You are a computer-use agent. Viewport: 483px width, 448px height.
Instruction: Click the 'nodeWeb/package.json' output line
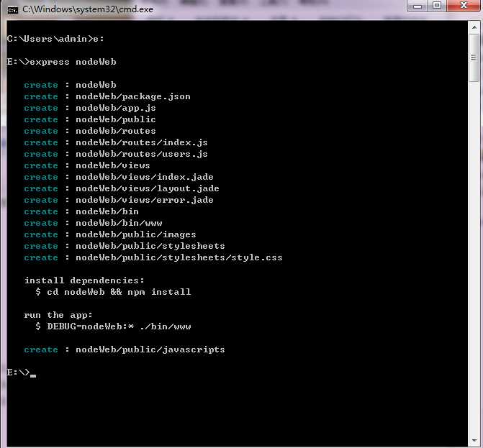coord(107,96)
